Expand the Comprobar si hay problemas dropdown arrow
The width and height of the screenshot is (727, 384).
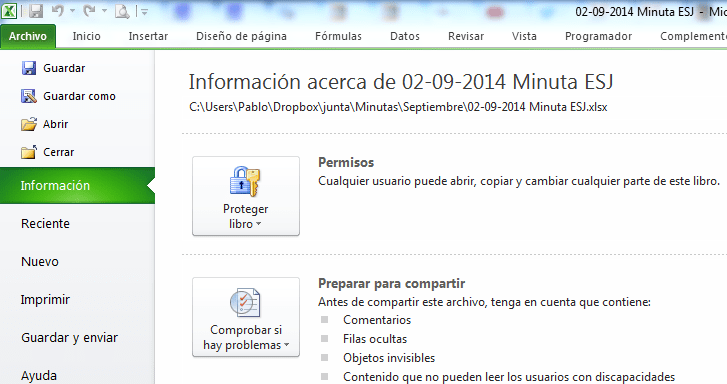tap(287, 345)
